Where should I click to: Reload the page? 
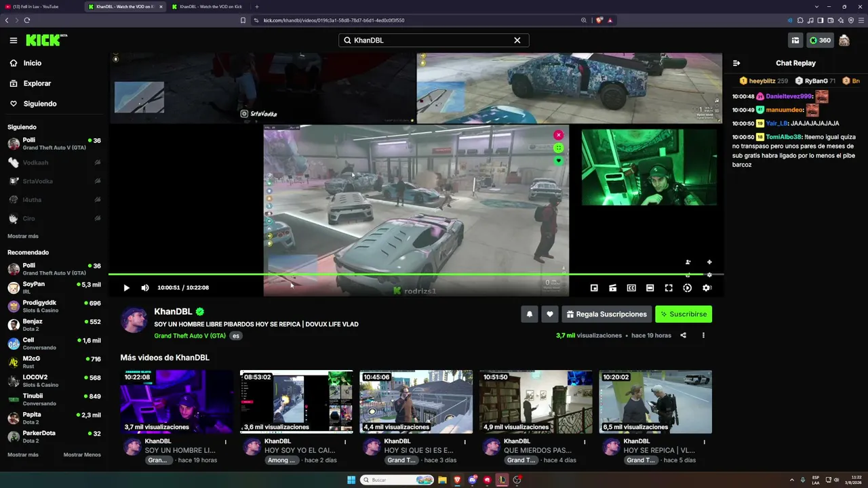click(x=27, y=20)
